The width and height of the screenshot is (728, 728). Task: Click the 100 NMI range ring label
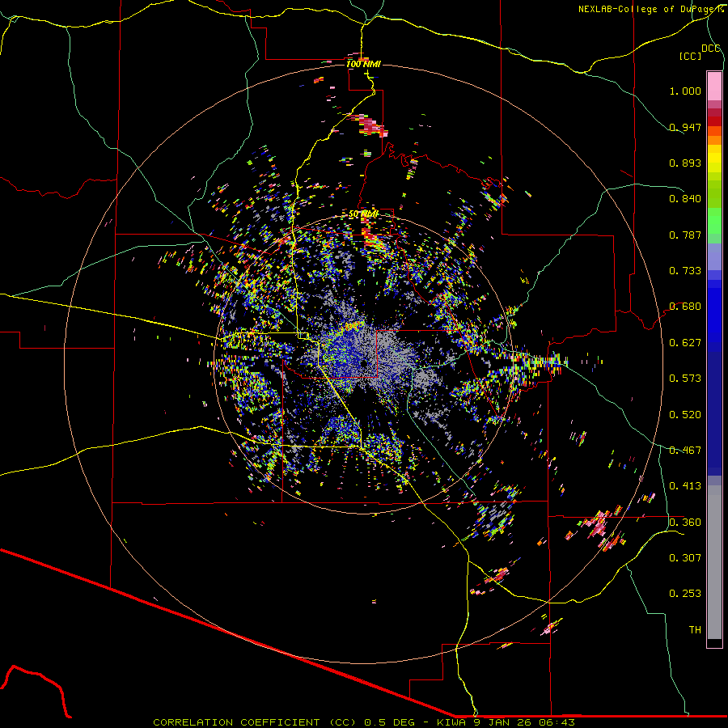pos(363,64)
